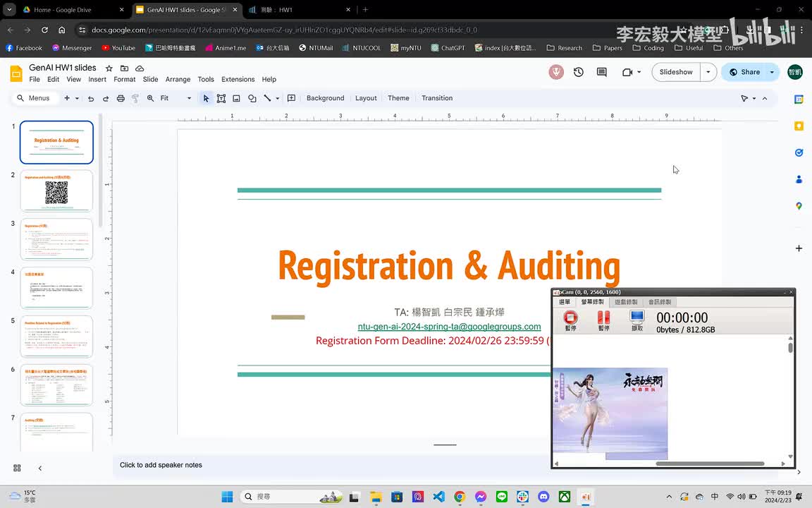This screenshot has height=508, width=812.
Task: Select slide 4 thumbnail in filmstrip
Action: (x=56, y=288)
